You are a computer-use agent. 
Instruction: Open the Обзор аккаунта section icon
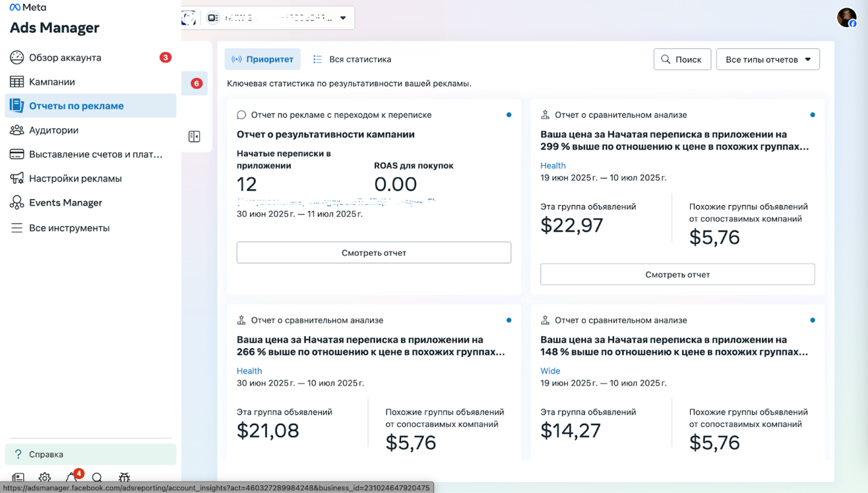coord(17,57)
